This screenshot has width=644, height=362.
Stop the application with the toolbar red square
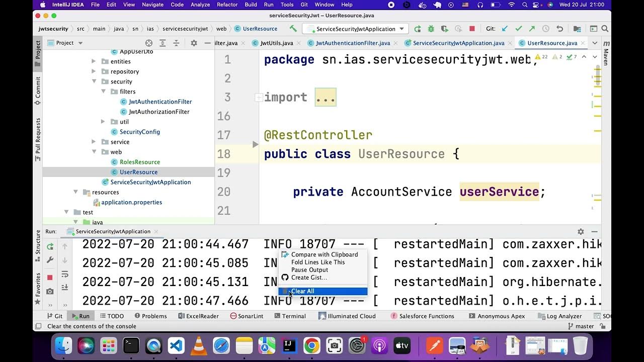(x=472, y=29)
